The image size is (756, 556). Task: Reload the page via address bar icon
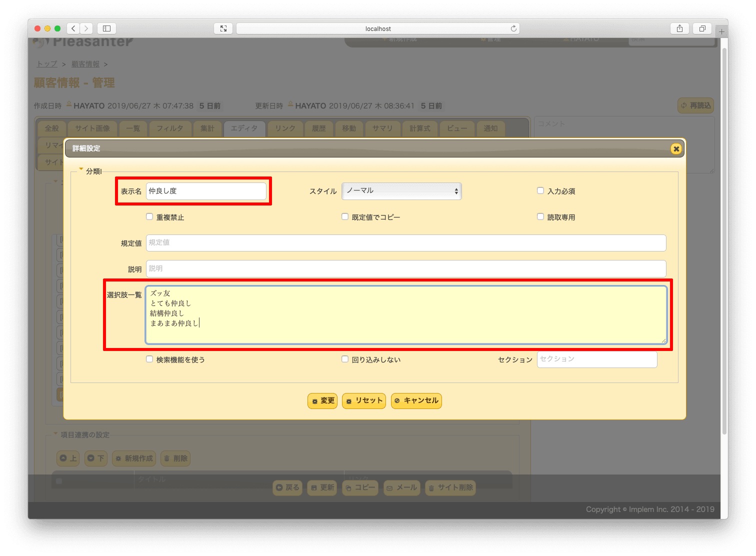513,28
